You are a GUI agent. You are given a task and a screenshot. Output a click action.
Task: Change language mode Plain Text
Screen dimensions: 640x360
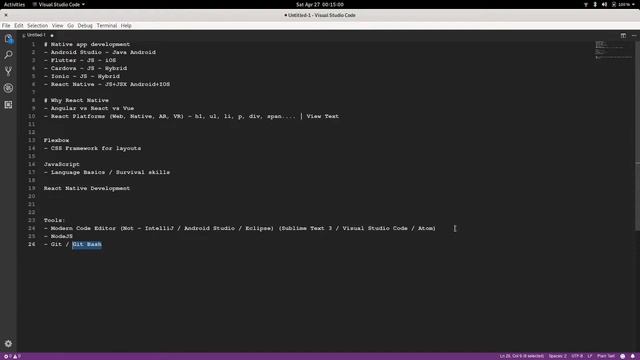(x=606, y=356)
